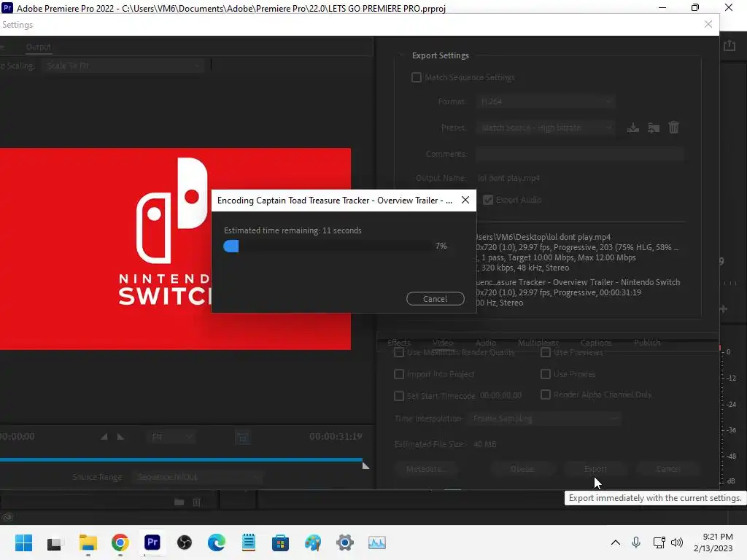Cancel the encoding progress dialog
The height and width of the screenshot is (560, 747).
point(435,298)
